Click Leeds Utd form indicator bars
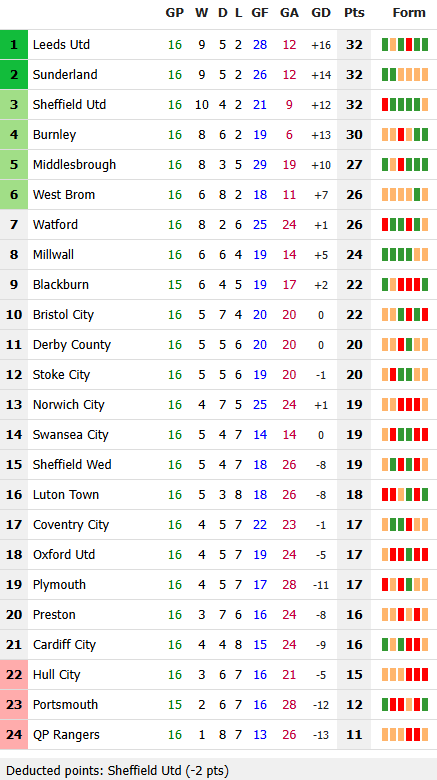The height and width of the screenshot is (780, 437). coord(405,45)
